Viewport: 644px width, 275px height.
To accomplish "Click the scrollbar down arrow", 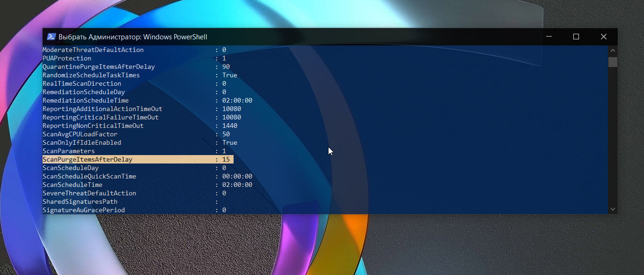I will click(613, 209).
